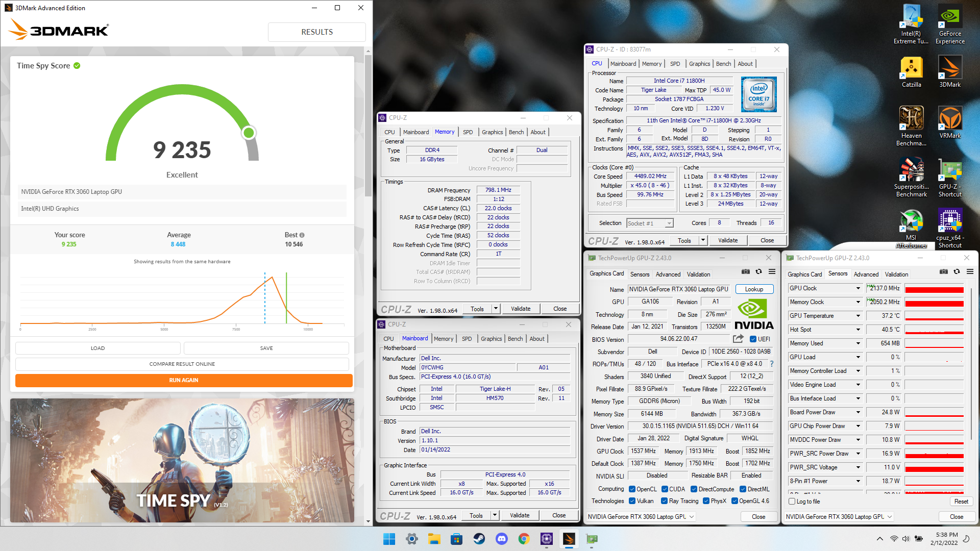The image size is (980, 551).
Task: Open Google Chrome from the taskbar
Action: [524, 539]
